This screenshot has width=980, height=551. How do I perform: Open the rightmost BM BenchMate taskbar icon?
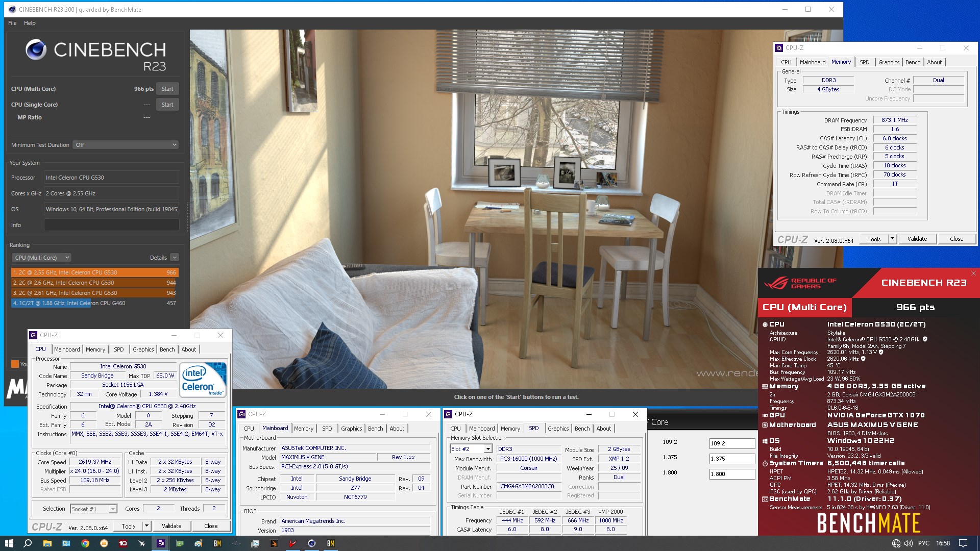pos(331,543)
